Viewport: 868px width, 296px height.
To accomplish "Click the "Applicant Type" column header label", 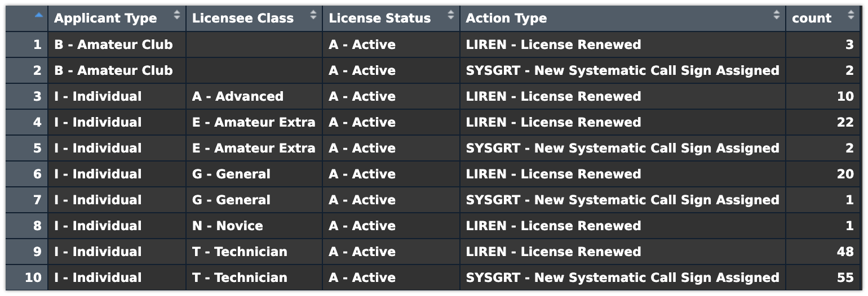I will tap(105, 18).
